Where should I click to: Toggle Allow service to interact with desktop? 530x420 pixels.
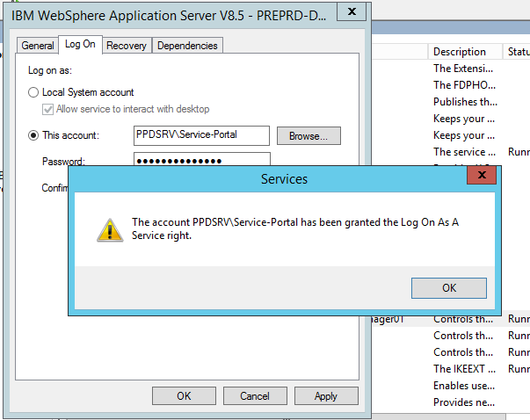[47, 110]
